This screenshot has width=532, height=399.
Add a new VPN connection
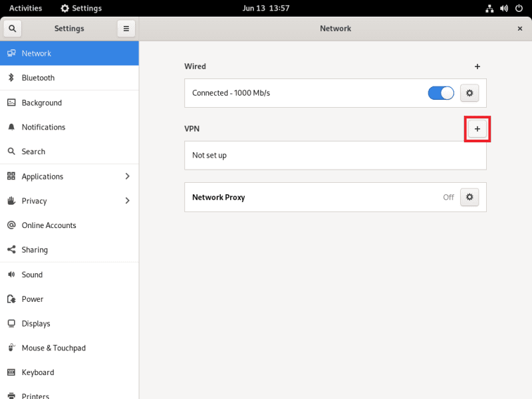(477, 128)
